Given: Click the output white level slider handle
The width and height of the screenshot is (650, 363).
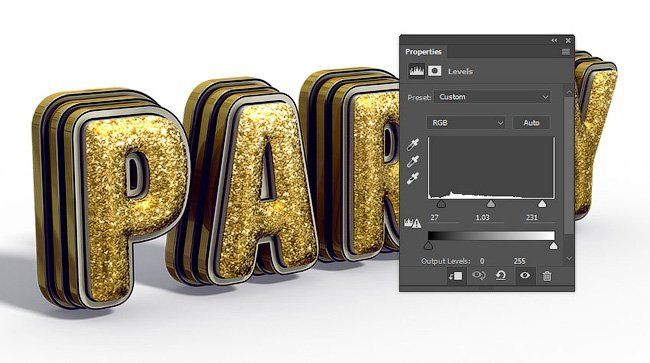Looking at the screenshot, I should point(553,246).
